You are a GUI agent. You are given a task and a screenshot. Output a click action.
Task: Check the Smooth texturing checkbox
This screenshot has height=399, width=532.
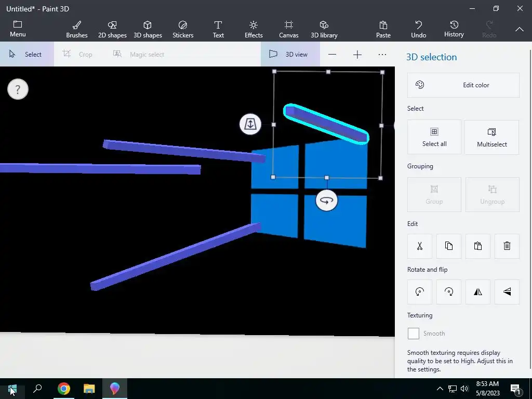click(x=413, y=334)
